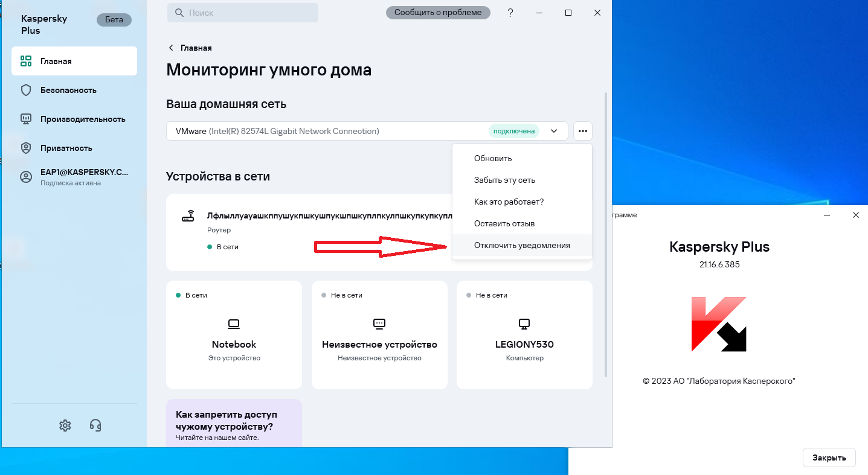The height and width of the screenshot is (475, 868).
Task: Click the account avatar icon
Action: pos(26,177)
